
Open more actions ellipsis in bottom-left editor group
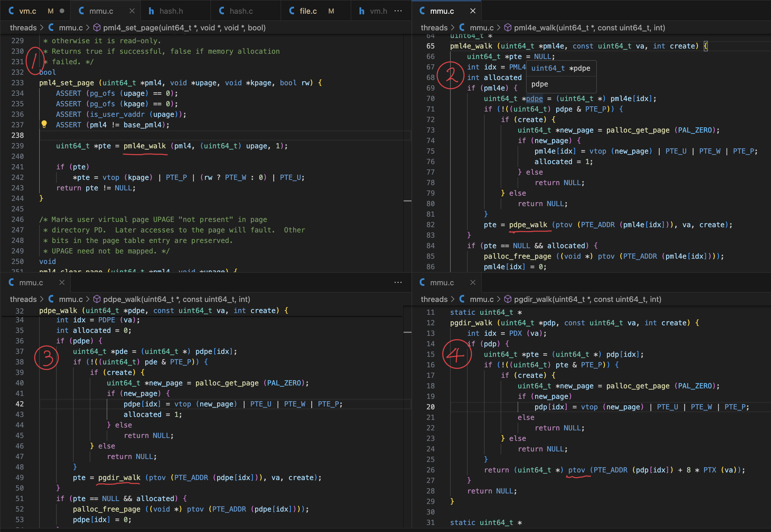tap(398, 282)
